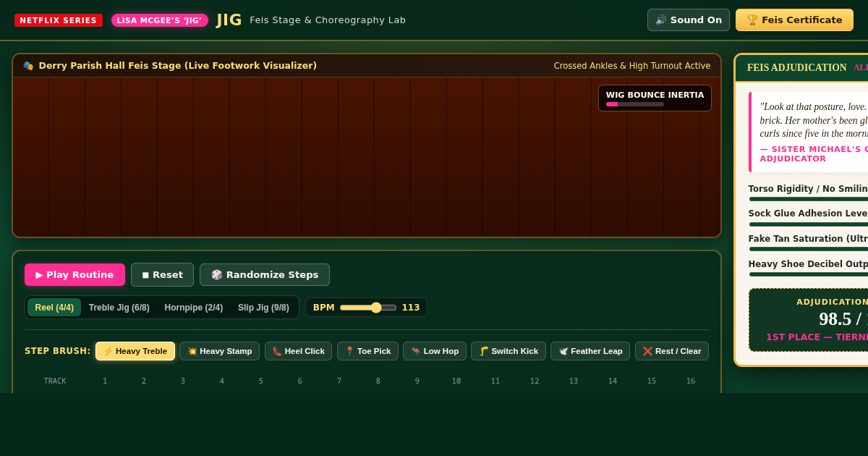Click the dove icon on Feather Leap
This screenshot has height=456, width=868.
563,351
